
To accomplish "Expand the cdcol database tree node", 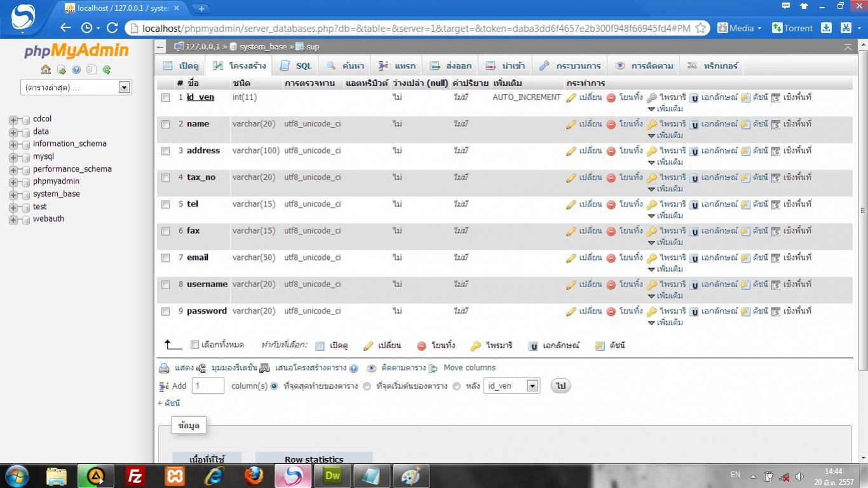I will 13,119.
